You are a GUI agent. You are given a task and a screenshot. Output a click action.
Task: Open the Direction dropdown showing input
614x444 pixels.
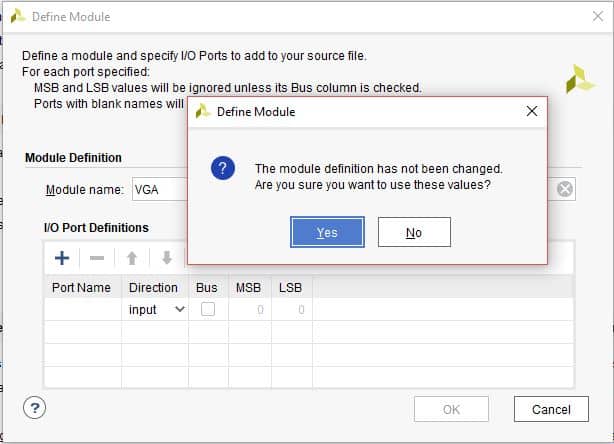click(x=157, y=310)
